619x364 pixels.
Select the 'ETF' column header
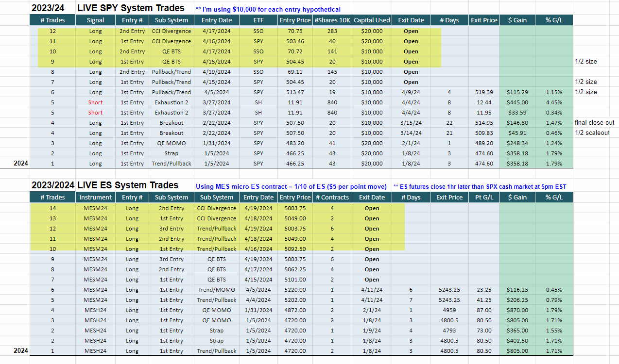(258, 20)
